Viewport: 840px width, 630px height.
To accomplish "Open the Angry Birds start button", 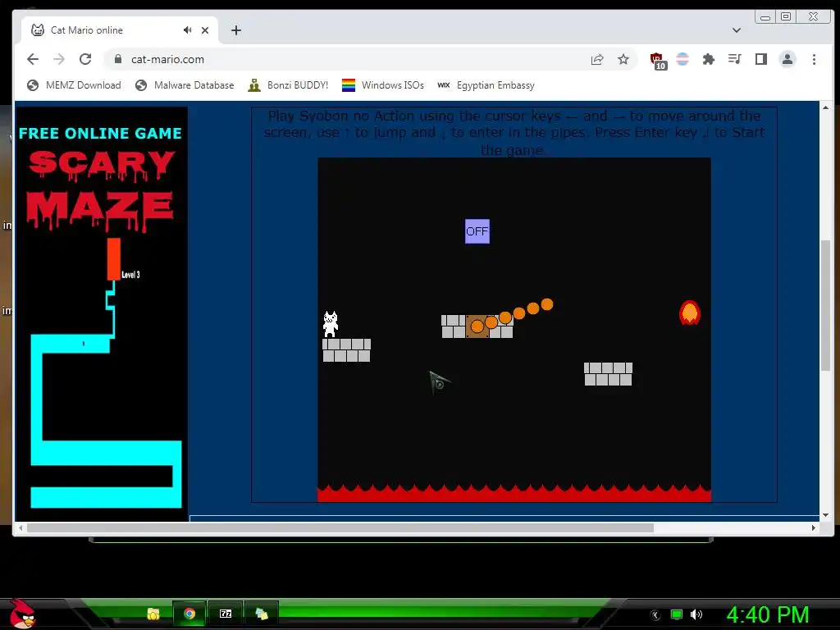I will click(22, 614).
